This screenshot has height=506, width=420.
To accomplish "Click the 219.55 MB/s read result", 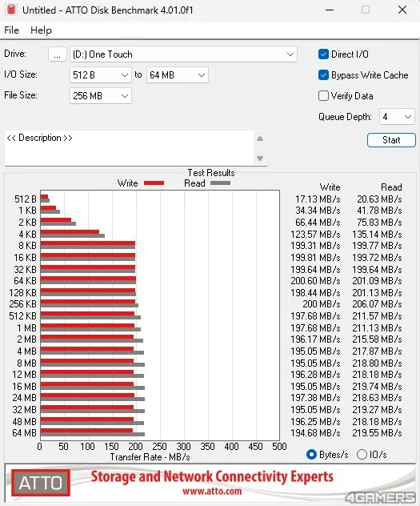I will click(377, 433).
